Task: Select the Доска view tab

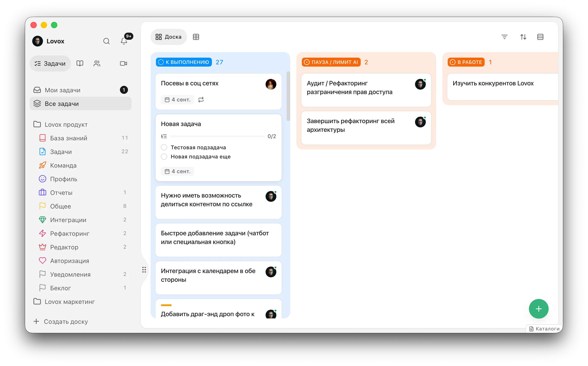Action: [169, 37]
